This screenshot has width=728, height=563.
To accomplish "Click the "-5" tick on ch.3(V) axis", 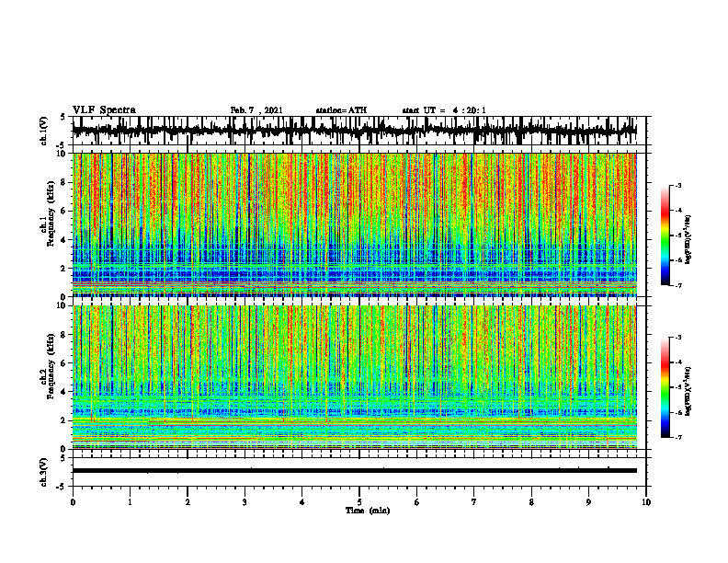I will pyautogui.click(x=62, y=487).
